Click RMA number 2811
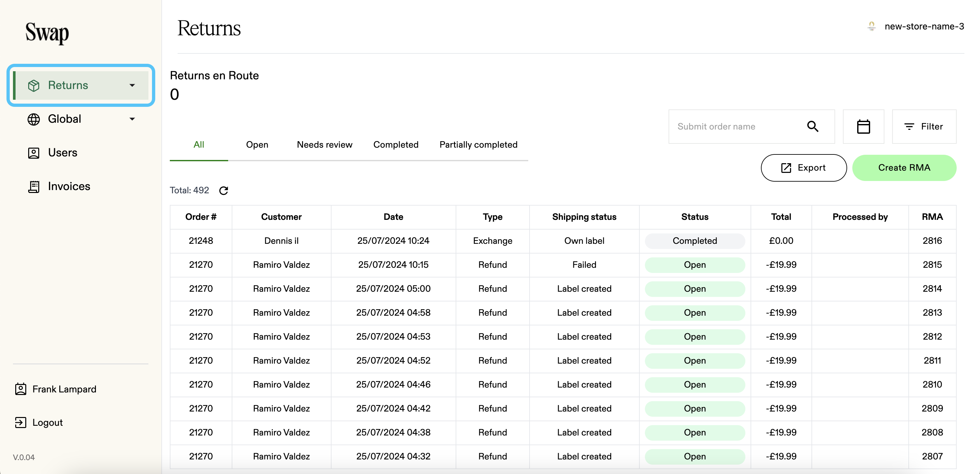 coord(932,361)
